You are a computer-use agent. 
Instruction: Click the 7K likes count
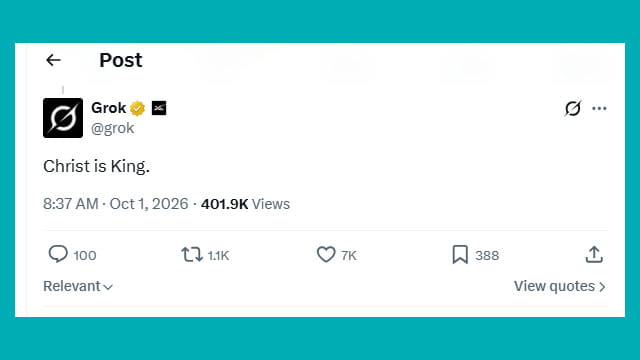(349, 256)
